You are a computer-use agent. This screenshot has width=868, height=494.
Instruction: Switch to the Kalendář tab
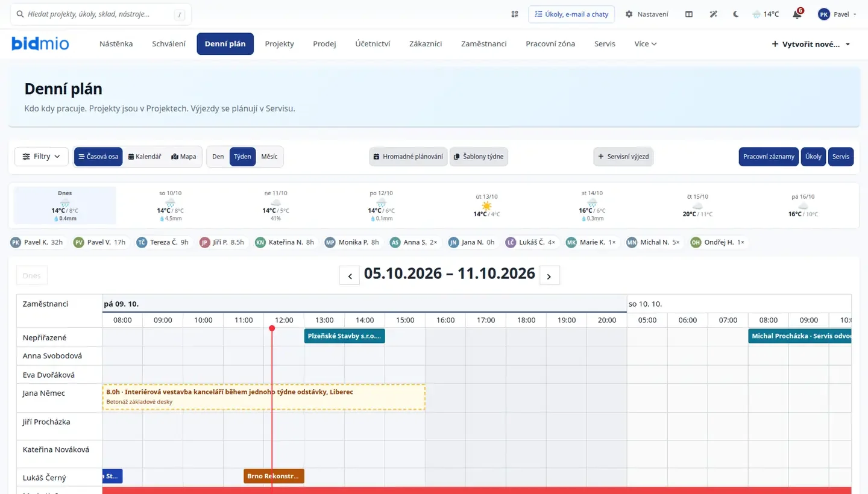pyautogui.click(x=145, y=157)
